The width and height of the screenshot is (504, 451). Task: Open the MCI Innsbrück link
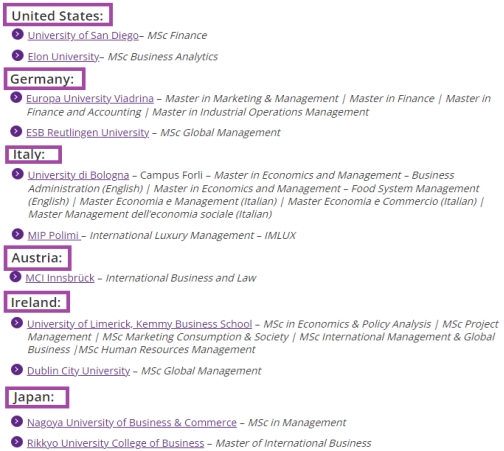coord(60,278)
